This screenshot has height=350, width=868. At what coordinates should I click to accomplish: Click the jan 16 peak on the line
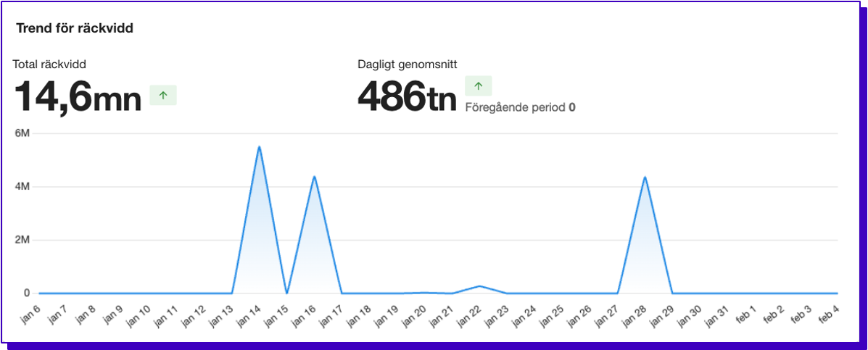click(314, 176)
